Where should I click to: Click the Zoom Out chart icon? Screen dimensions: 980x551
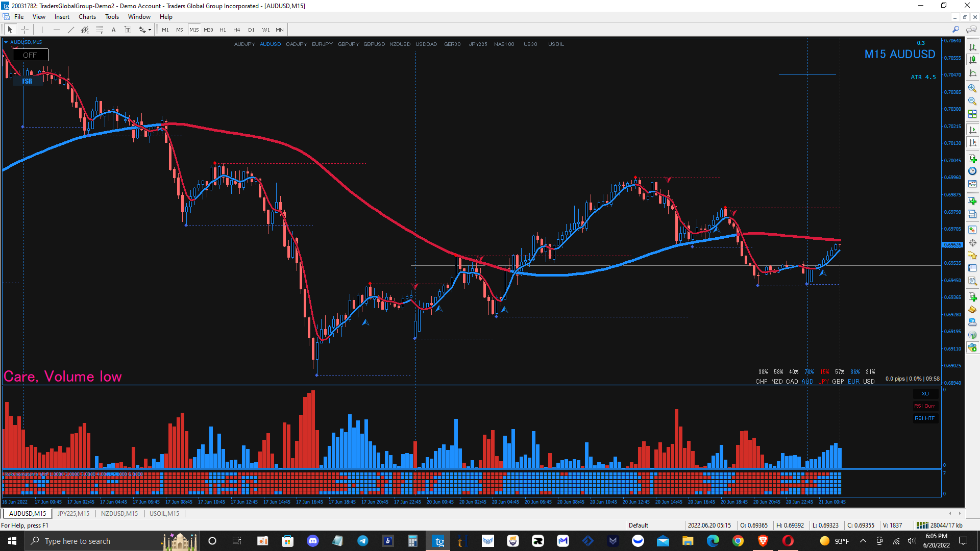tap(972, 101)
